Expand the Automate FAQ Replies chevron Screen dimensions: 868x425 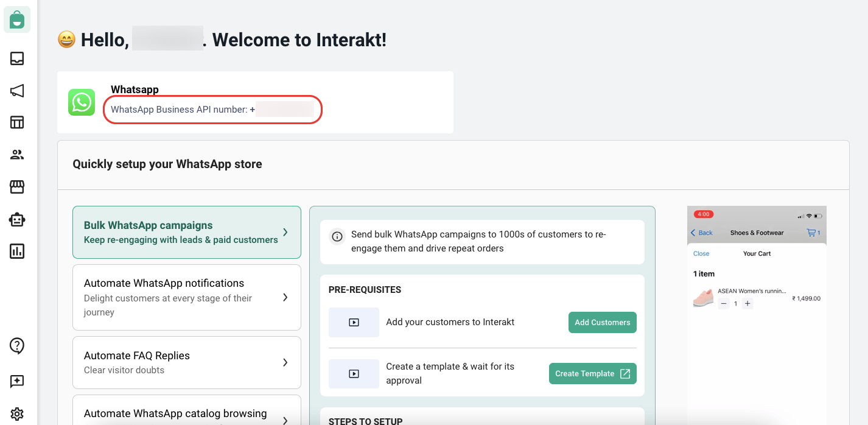(x=285, y=362)
